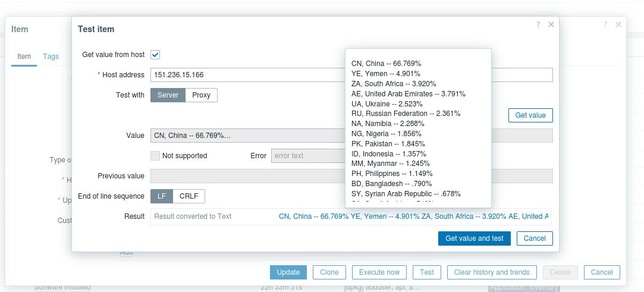The image size is (644, 292).
Task: Click Get value and test
Action: (x=474, y=238)
